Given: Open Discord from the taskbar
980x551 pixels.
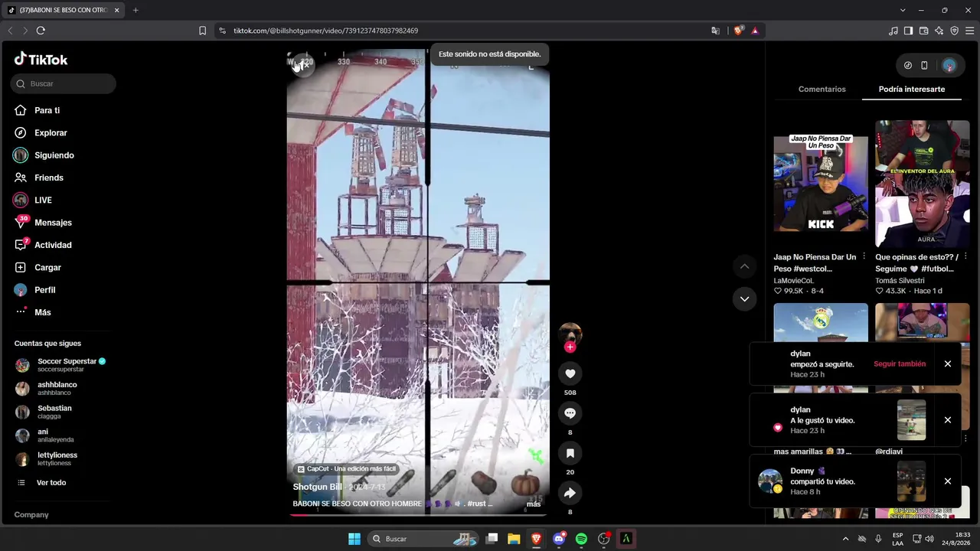Looking at the screenshot, I should point(559,539).
